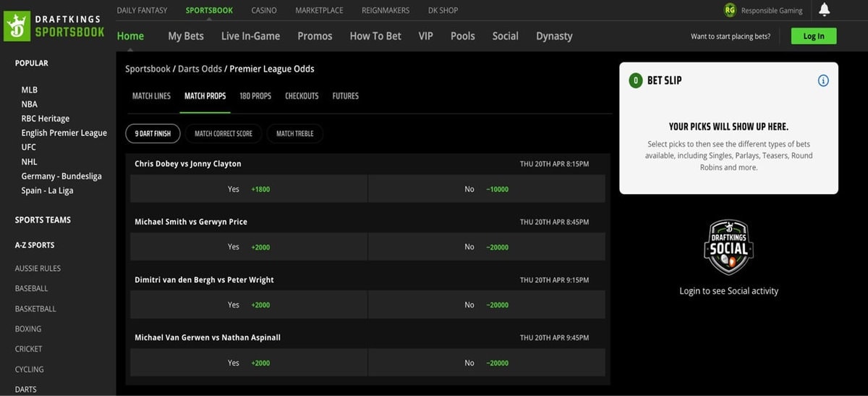Open the notifications bell icon
This screenshot has width=868, height=396.
click(x=824, y=9)
